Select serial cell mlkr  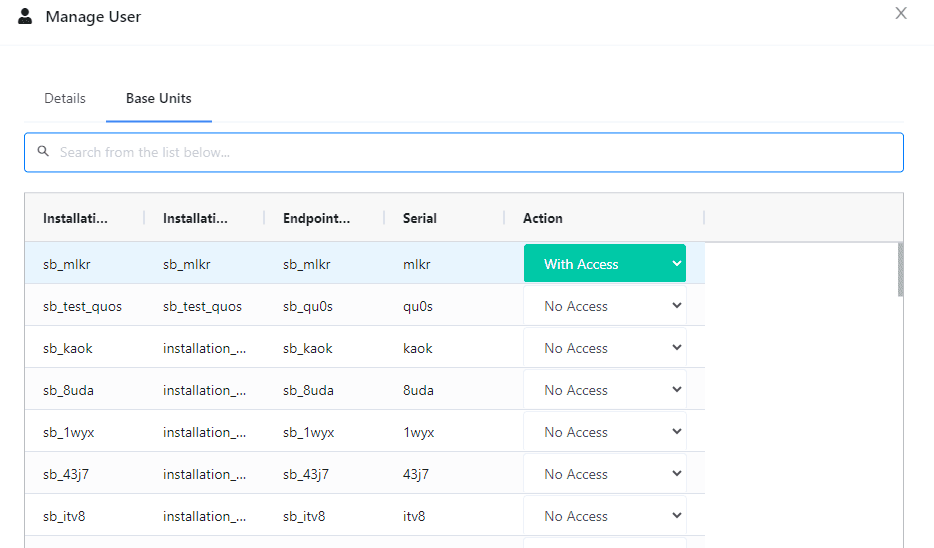tap(416, 264)
